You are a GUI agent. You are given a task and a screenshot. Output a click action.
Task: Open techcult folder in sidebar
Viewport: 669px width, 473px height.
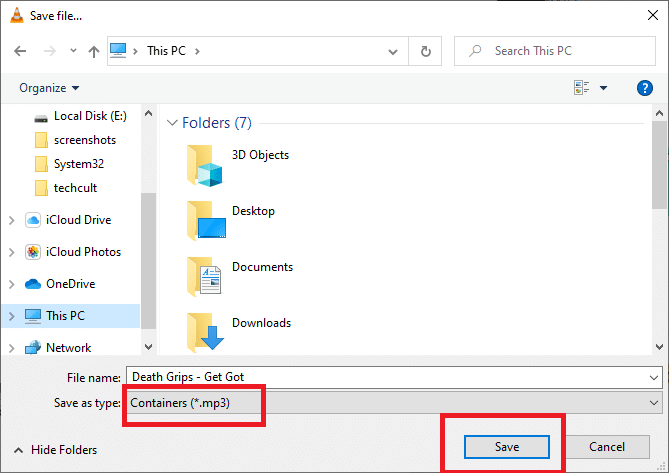tap(76, 188)
